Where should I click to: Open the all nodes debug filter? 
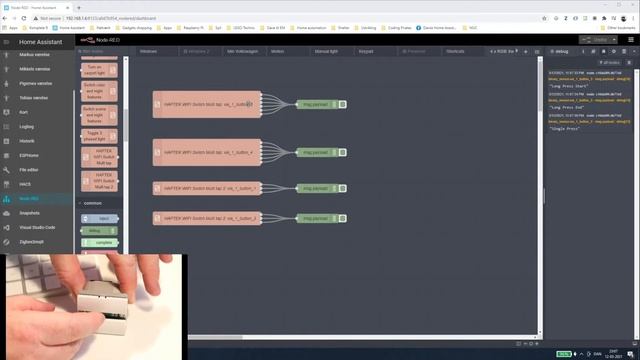pos(609,62)
